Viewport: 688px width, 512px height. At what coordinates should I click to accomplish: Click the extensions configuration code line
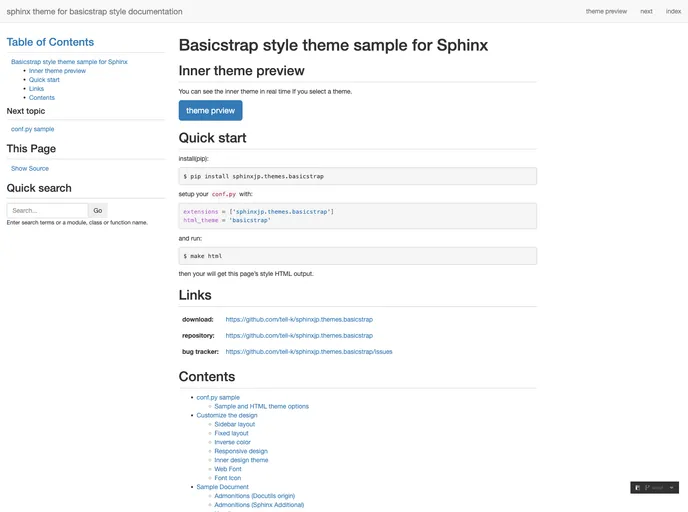point(258,212)
